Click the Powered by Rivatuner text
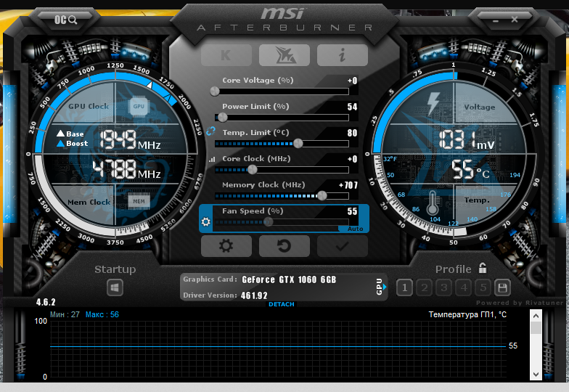 [520, 303]
